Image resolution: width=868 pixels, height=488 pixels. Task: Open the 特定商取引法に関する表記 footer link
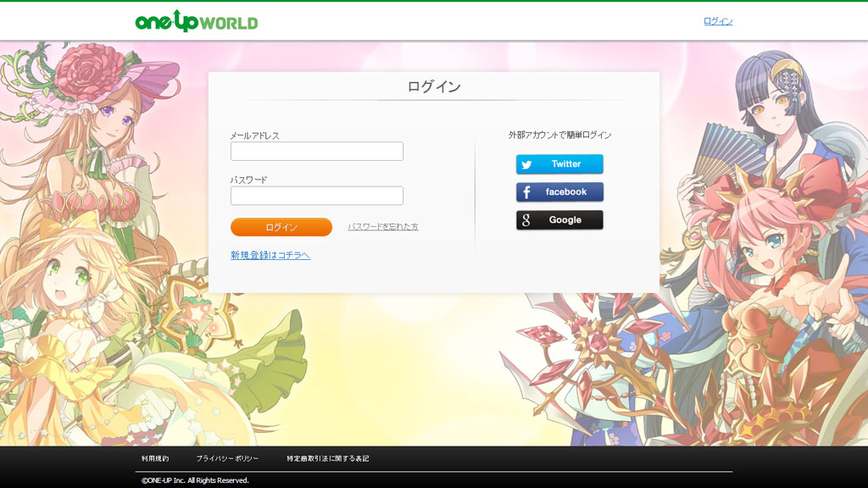pyautogui.click(x=328, y=458)
